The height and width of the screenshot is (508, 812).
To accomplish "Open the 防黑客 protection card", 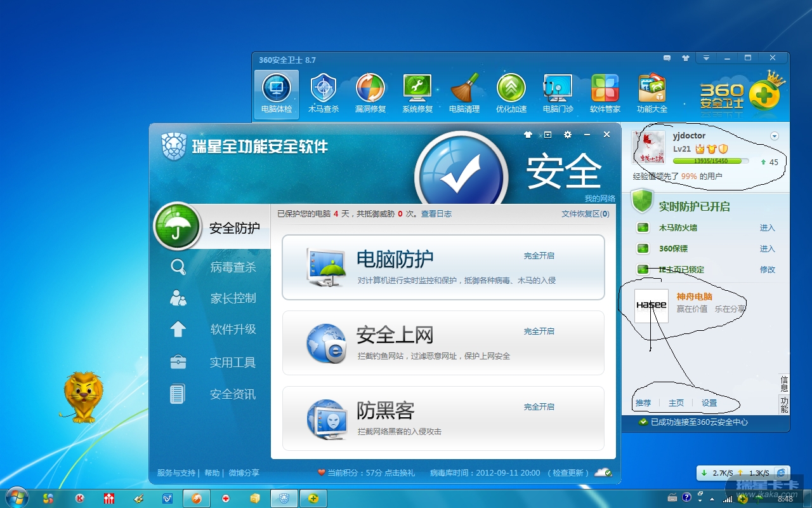I will pos(443,418).
